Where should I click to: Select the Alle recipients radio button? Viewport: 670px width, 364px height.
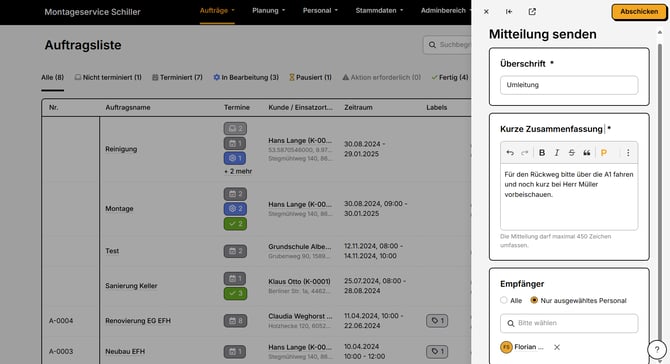tap(504, 300)
